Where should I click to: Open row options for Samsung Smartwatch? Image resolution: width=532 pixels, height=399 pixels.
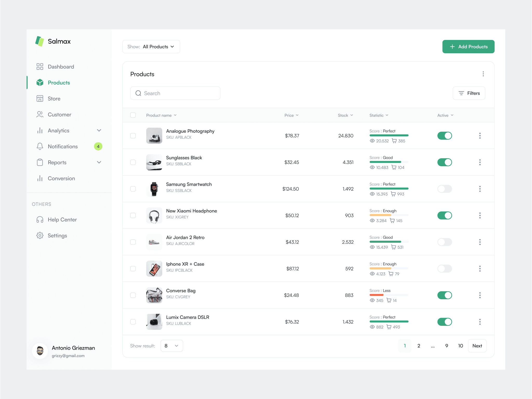[480, 189]
